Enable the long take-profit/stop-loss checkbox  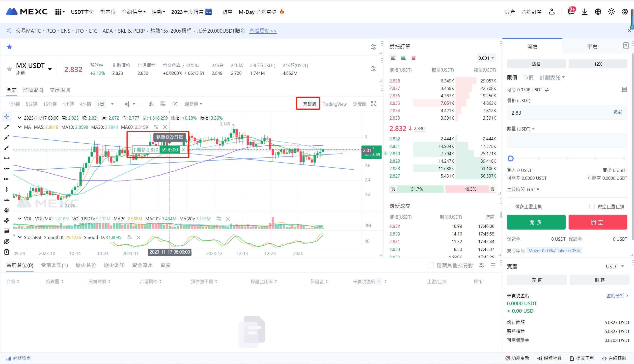tap(509, 207)
